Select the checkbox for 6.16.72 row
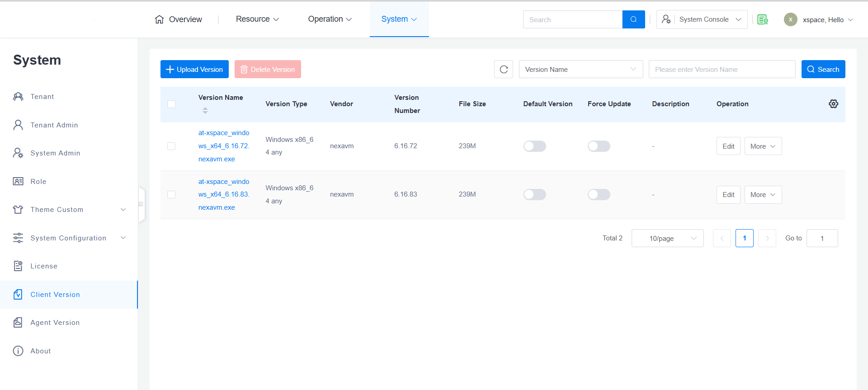868x390 pixels. (171, 146)
